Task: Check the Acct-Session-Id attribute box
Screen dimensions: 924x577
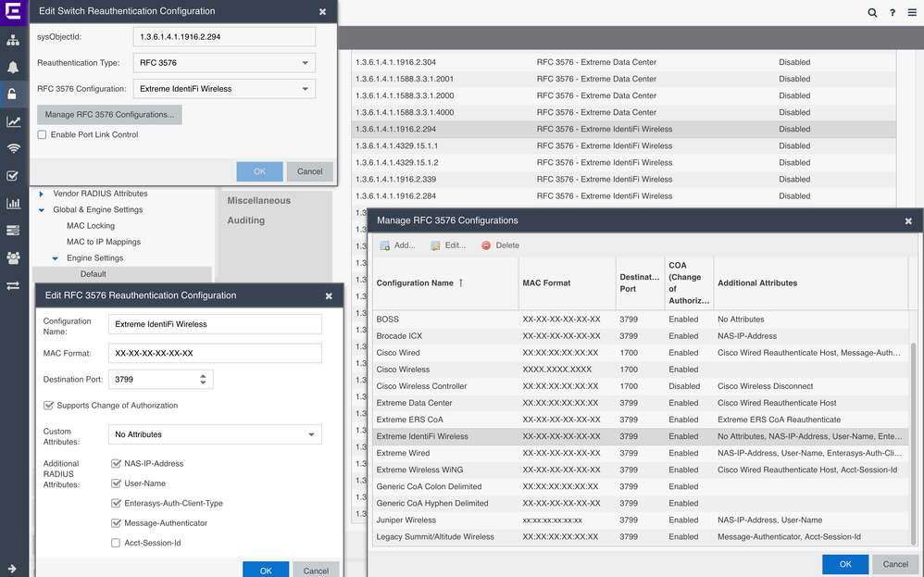Action: tap(116, 543)
